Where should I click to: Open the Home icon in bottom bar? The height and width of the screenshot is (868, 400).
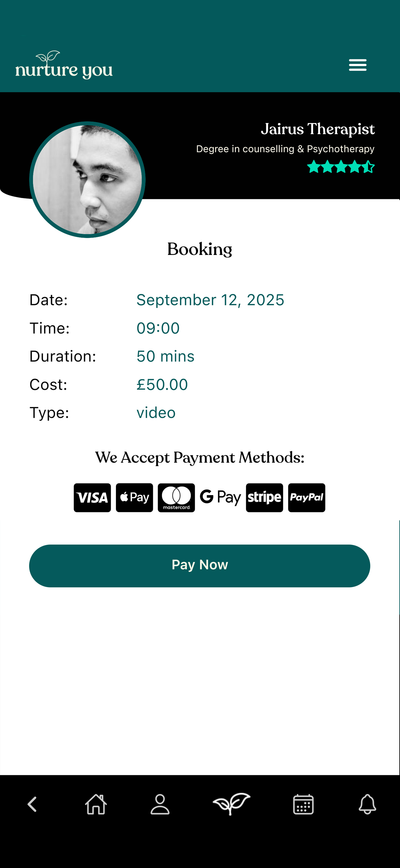click(x=96, y=804)
